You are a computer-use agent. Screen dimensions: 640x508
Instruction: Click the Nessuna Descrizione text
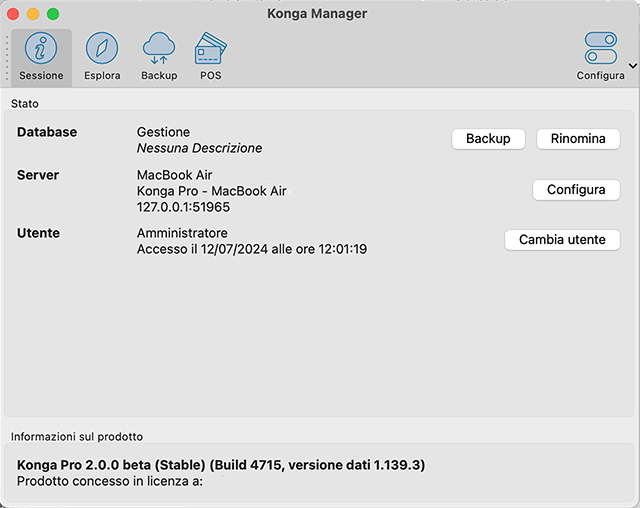point(199,148)
